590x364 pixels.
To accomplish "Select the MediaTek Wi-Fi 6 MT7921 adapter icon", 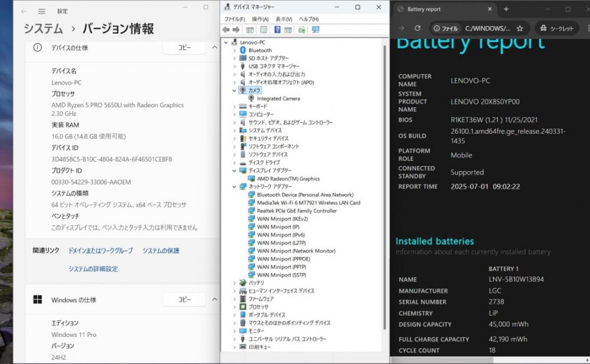I will 251,202.
